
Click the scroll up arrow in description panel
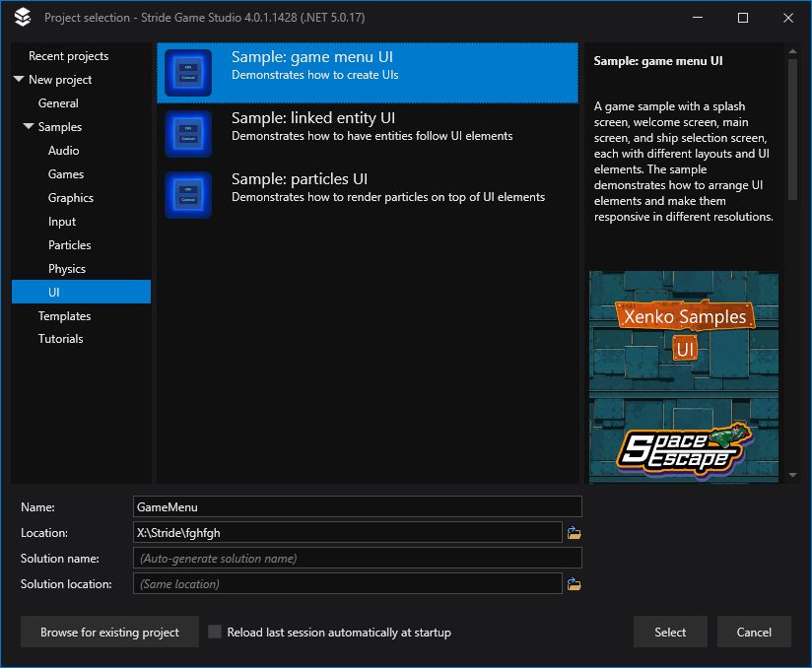[x=792, y=51]
